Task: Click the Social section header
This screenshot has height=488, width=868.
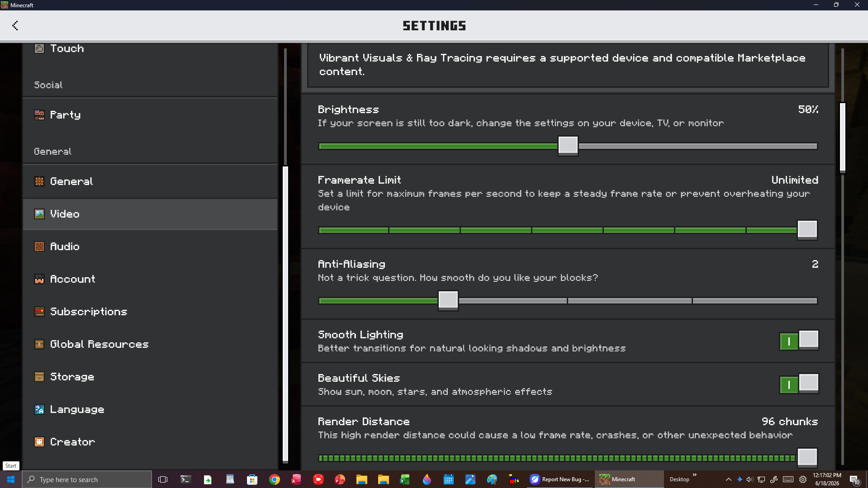Action: (48, 85)
